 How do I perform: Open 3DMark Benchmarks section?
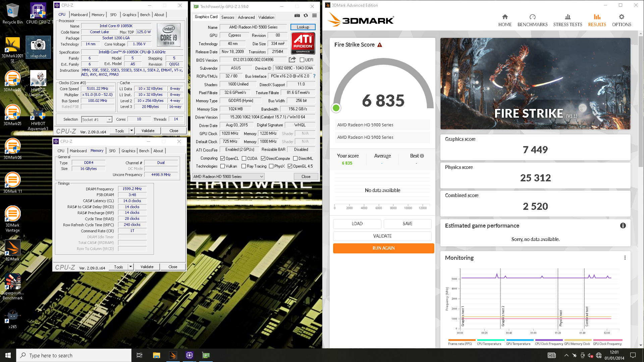(532, 20)
